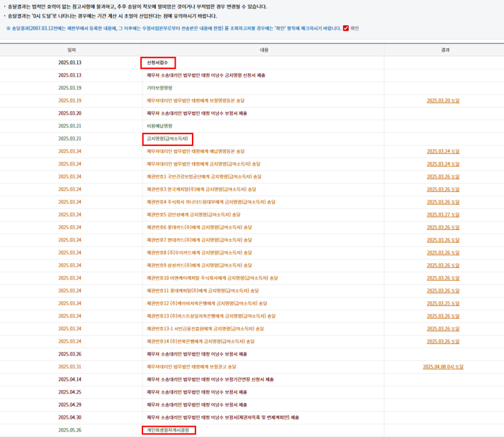Screen dimensions: 504x437
Task: Click the highlighted 신청서접수 entry
Action: tap(159, 63)
